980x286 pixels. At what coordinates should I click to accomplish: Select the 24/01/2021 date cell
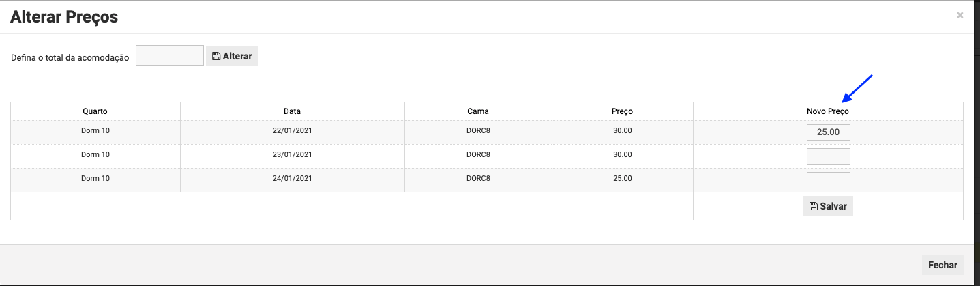coord(292,178)
